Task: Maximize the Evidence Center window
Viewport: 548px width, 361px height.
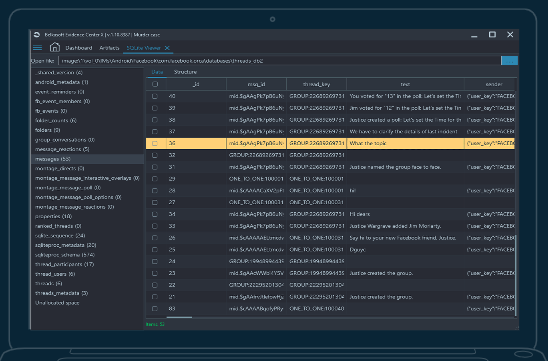Action: pos(492,35)
